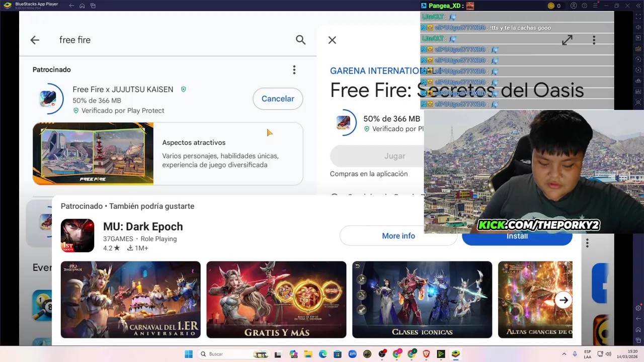
Task: Click the Free Fire x JUJUTSU KAISEN title
Action: click(123, 89)
